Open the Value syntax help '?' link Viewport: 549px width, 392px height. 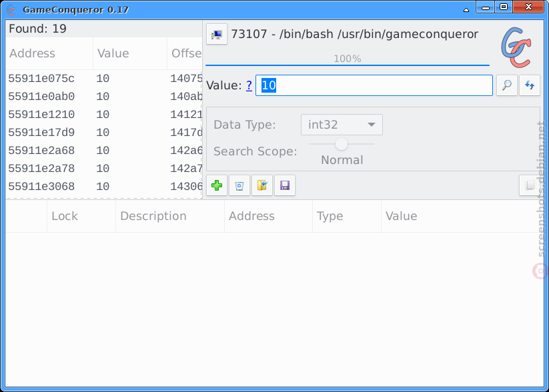pos(249,85)
